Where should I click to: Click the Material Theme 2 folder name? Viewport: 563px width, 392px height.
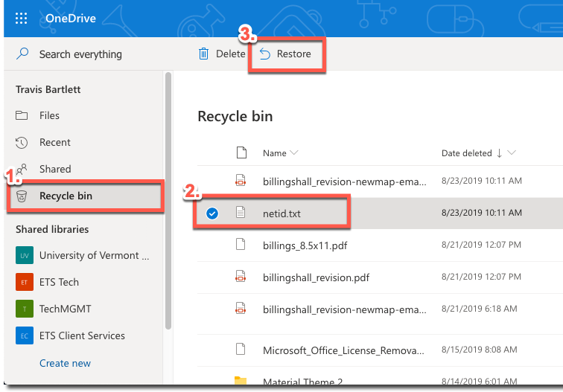[x=302, y=382]
